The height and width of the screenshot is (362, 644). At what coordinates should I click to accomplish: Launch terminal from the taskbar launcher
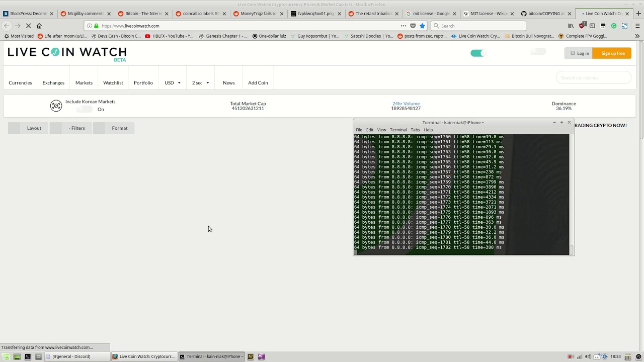pos(28,356)
